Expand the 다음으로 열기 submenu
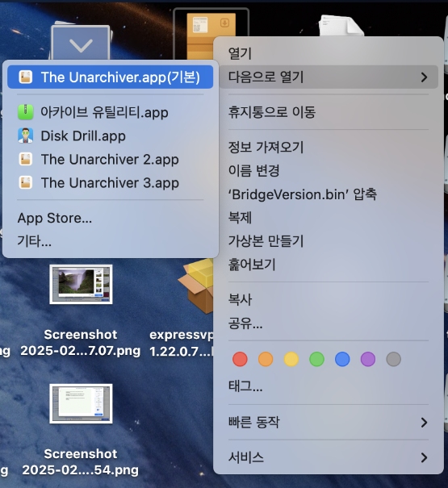Screen dimensions: 448x488 click(x=329, y=77)
